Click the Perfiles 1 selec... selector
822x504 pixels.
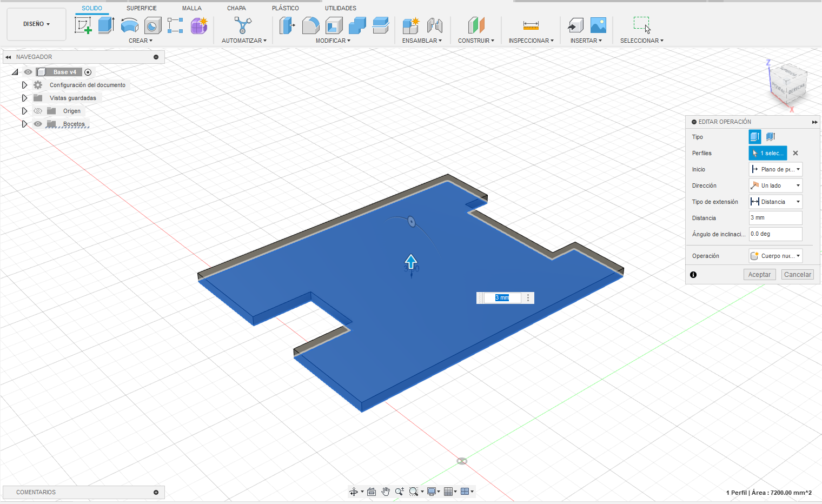tap(768, 153)
